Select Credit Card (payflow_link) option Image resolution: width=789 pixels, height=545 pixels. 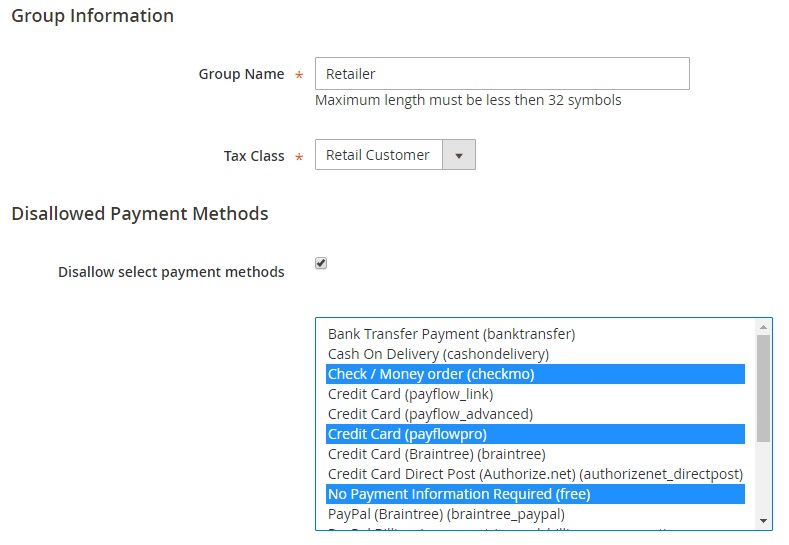tap(410, 394)
